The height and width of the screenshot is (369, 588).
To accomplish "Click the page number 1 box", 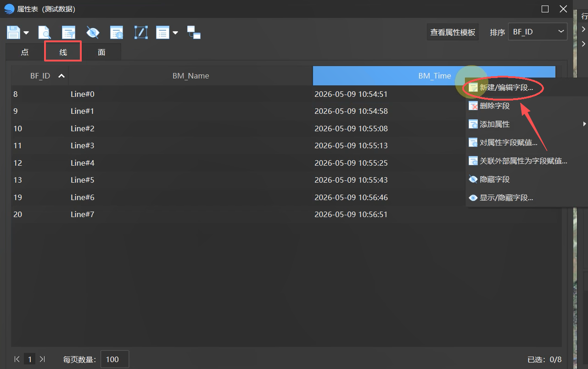I will click(x=30, y=359).
